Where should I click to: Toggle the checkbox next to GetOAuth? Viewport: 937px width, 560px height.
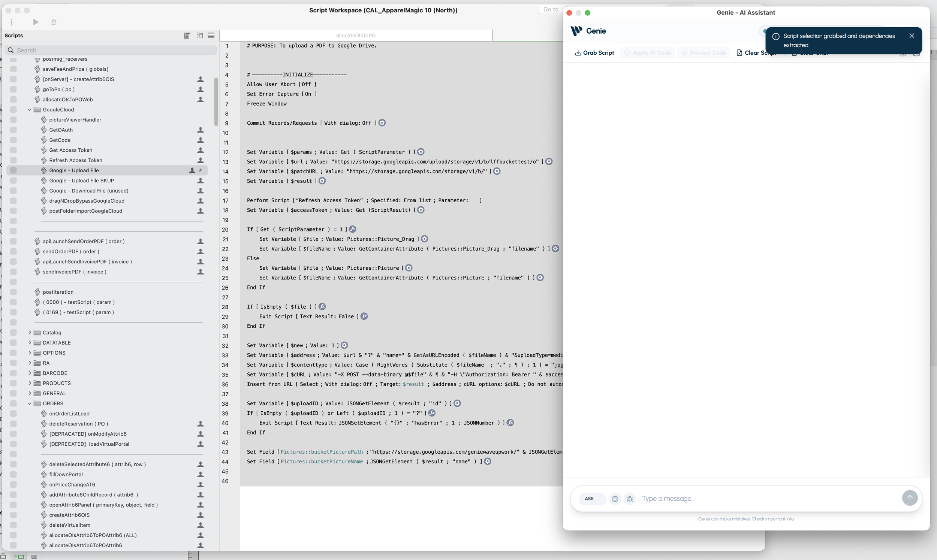click(13, 130)
